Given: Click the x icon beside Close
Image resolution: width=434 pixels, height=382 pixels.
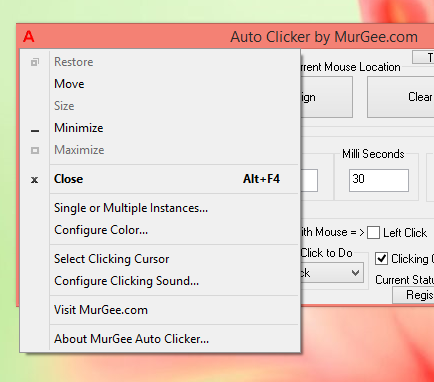Looking at the screenshot, I should [34, 180].
